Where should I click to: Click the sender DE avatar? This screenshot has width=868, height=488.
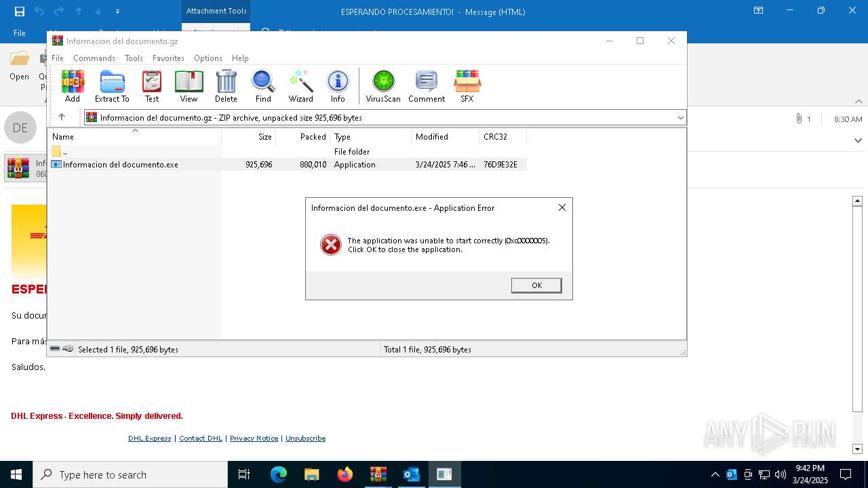coord(20,127)
